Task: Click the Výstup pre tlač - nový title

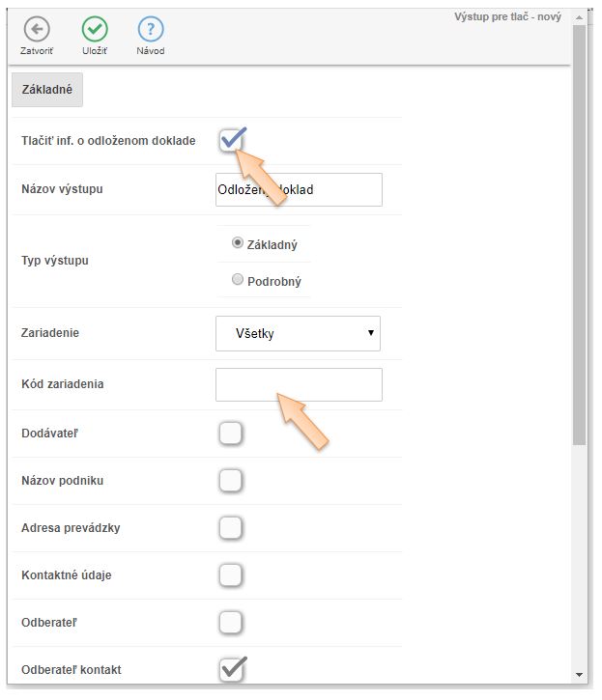Action: (x=507, y=16)
